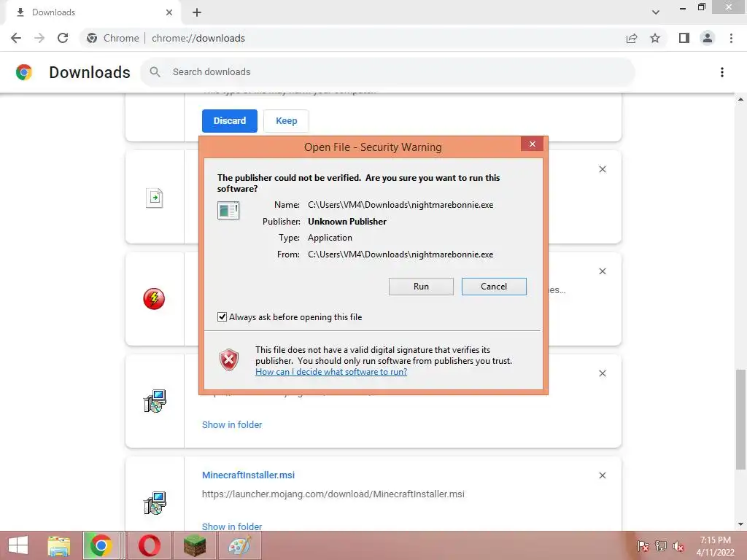Go back with Chrome back arrow
Screen dimensions: 747x560
pyautogui.click(x=16, y=38)
